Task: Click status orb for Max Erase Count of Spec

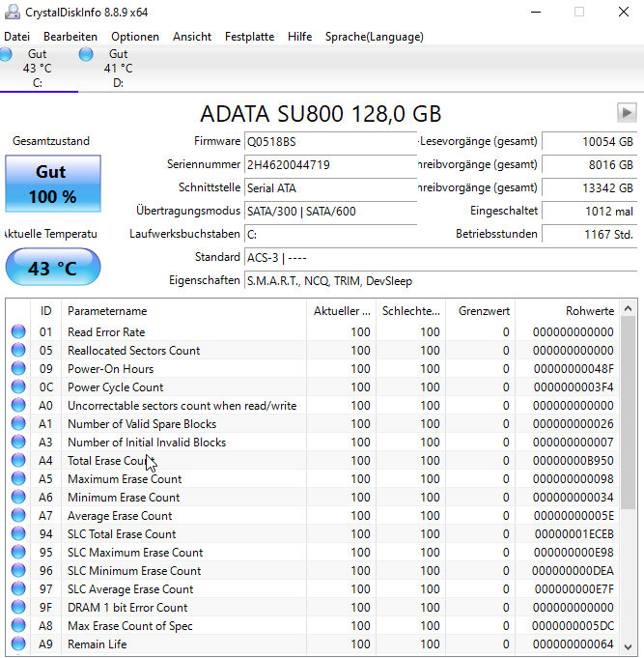Action: (18, 626)
